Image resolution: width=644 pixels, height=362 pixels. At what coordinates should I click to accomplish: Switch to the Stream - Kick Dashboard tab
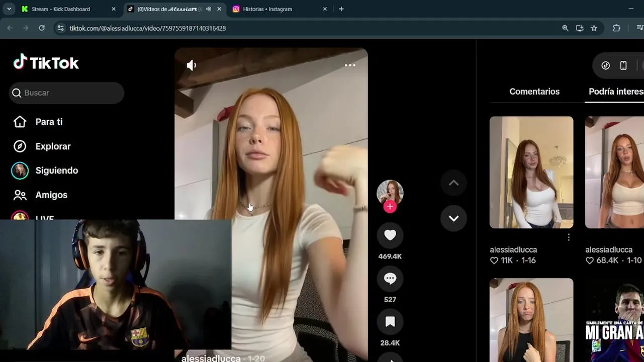click(x=61, y=9)
